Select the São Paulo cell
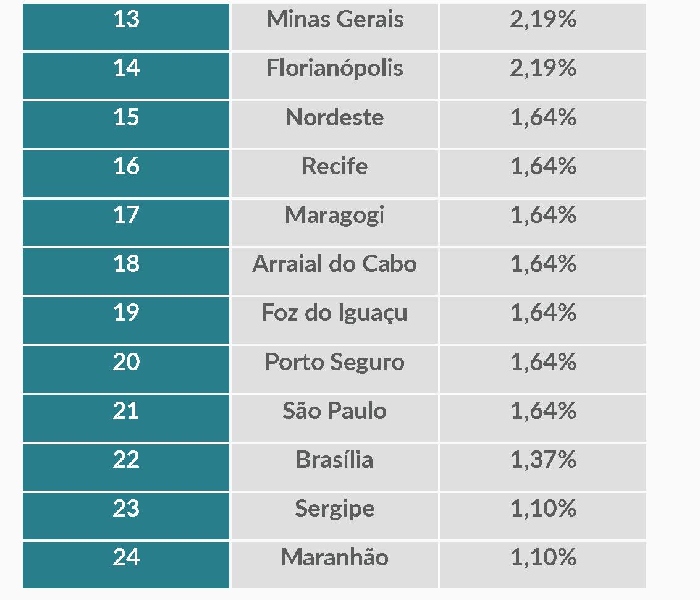Image resolution: width=700 pixels, height=600 pixels. pos(334,418)
